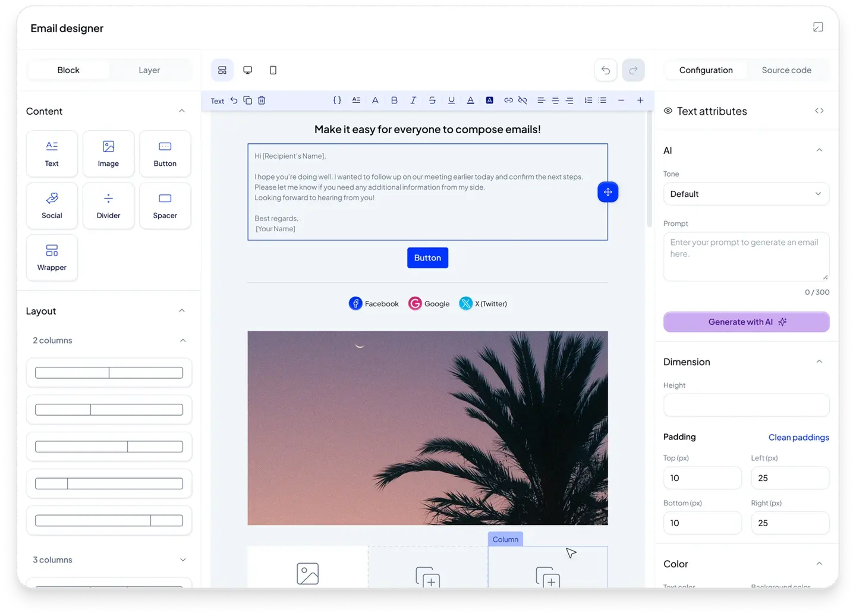Open the text background highlight color
856x616 pixels.
(x=489, y=100)
